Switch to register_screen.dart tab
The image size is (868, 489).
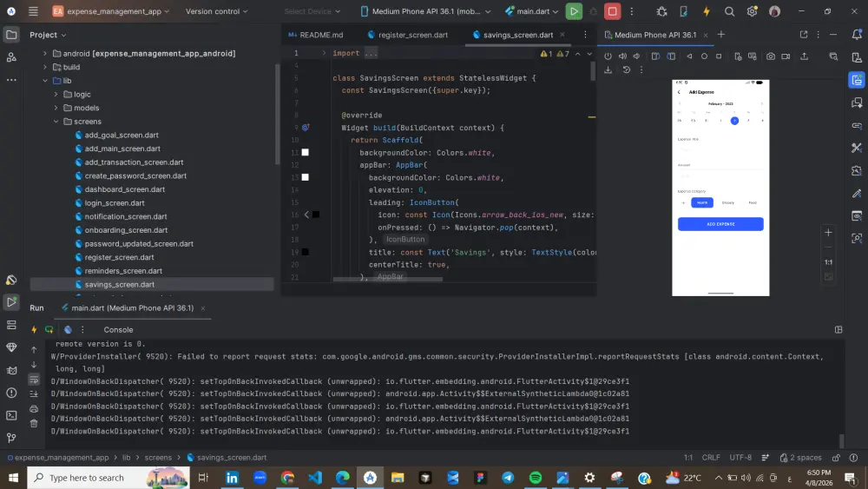(407, 35)
